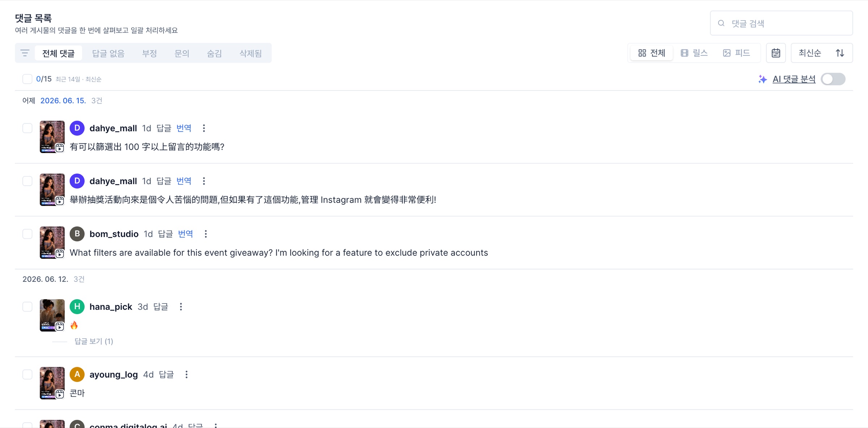This screenshot has height=428, width=868.
Task: Open more options for ayoung_log comment
Action: [187, 374]
